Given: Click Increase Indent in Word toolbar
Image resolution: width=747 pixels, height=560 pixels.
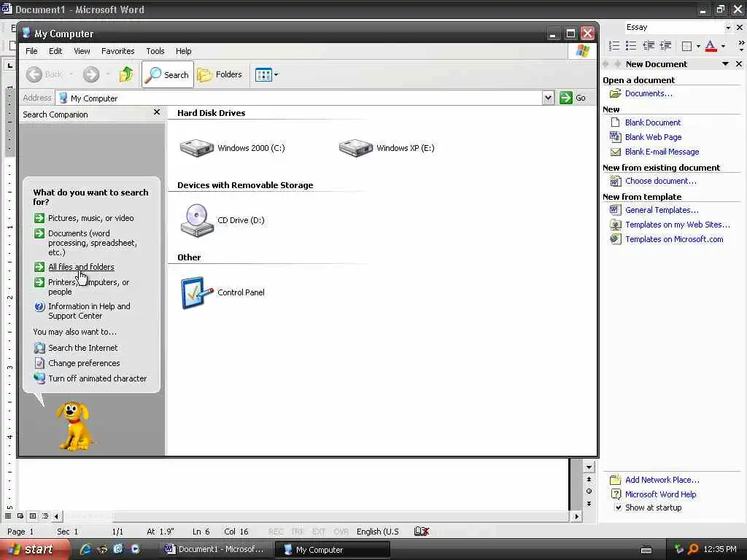Looking at the screenshot, I should click(x=665, y=46).
